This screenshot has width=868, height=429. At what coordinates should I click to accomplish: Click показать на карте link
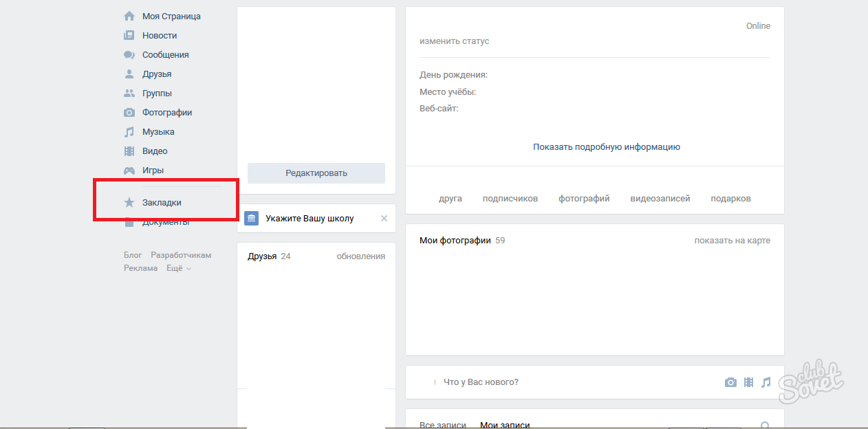pos(733,241)
